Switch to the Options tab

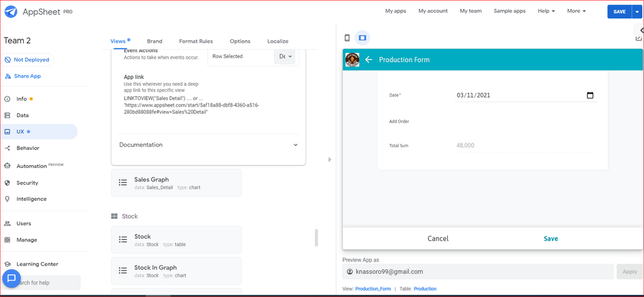click(x=240, y=41)
